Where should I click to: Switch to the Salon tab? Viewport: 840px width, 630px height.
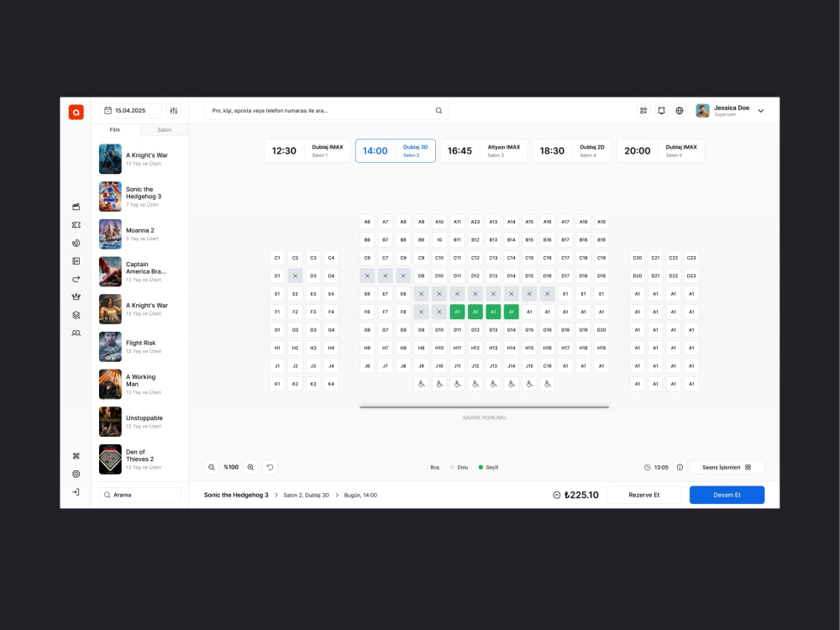tap(164, 129)
